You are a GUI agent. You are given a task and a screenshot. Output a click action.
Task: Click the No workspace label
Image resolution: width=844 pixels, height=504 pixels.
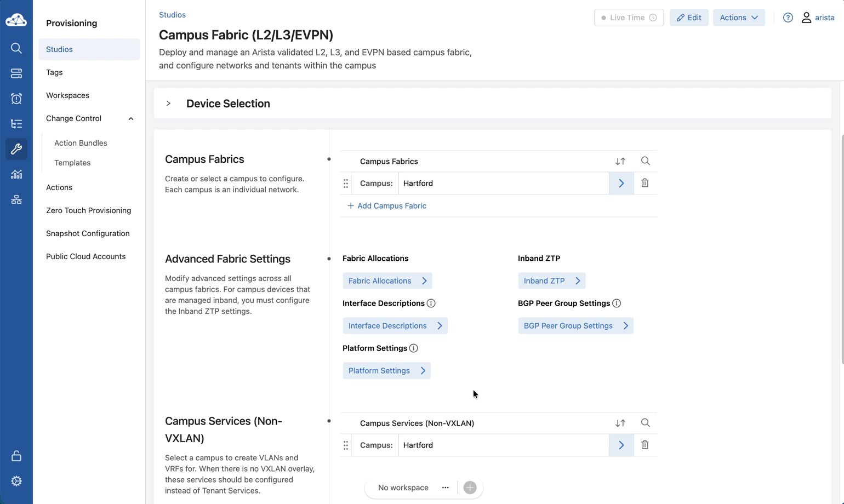click(403, 488)
